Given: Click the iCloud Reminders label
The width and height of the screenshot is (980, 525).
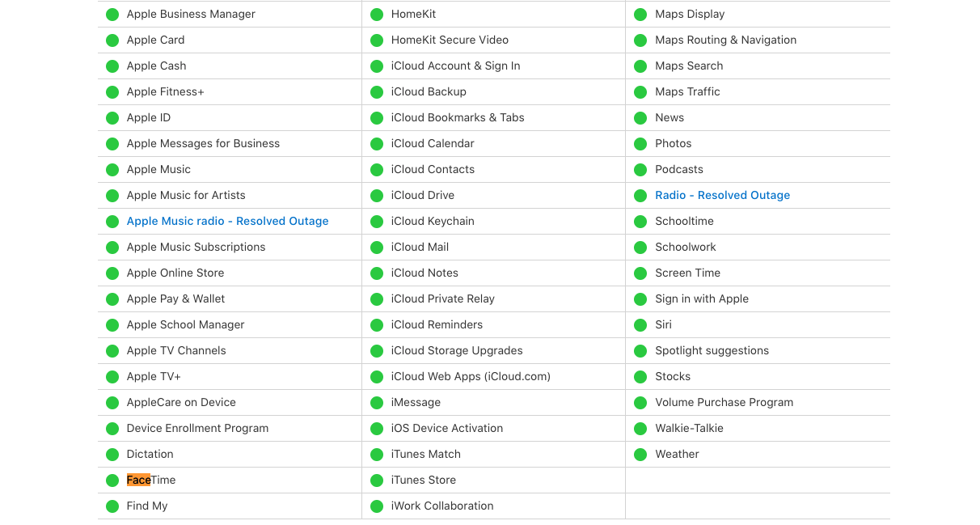Looking at the screenshot, I should (437, 324).
